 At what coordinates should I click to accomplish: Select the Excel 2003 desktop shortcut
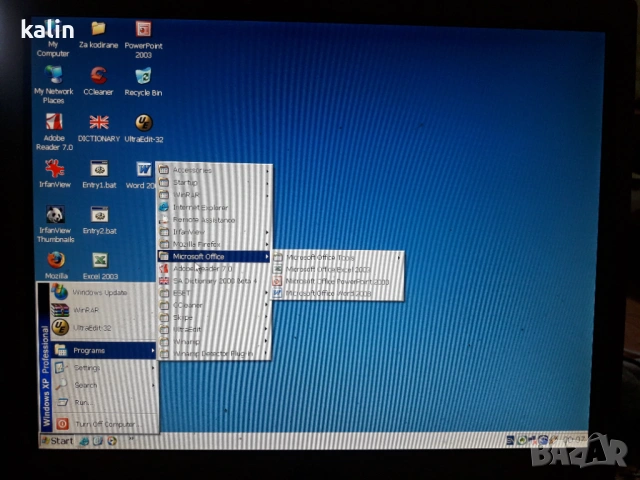[100, 266]
